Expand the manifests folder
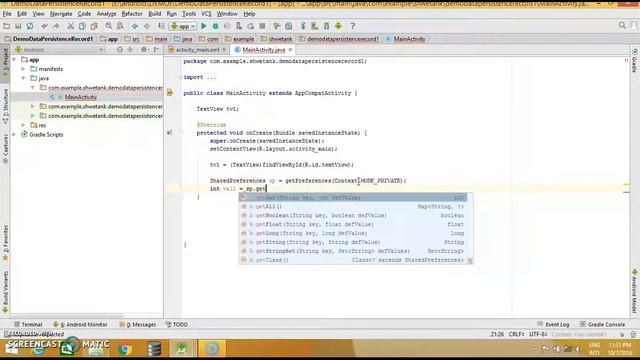 coord(24,69)
